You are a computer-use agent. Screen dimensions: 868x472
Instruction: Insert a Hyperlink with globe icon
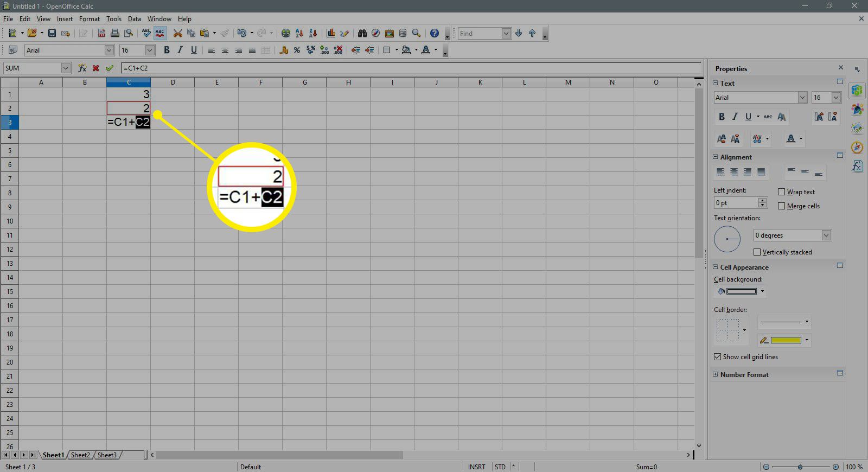coord(286,34)
